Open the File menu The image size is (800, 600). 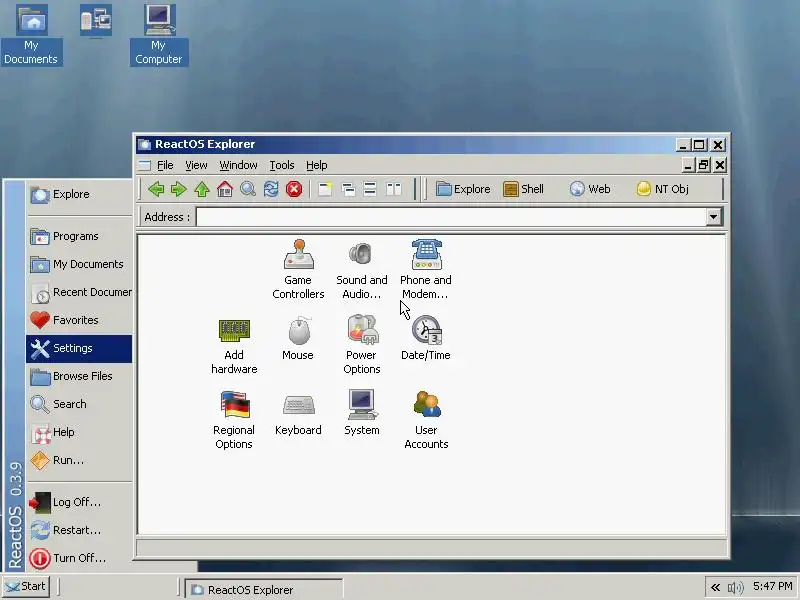click(x=165, y=165)
